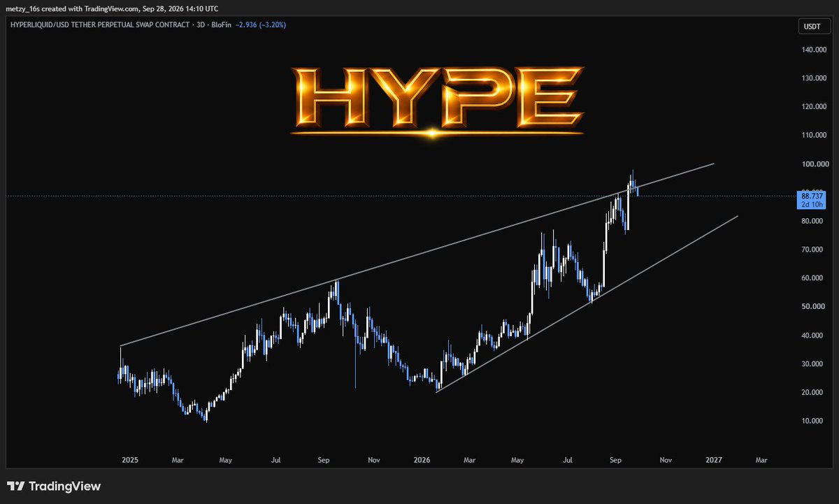The width and height of the screenshot is (839, 504).
Task: Click the 2026 time axis label
Action: point(421,461)
